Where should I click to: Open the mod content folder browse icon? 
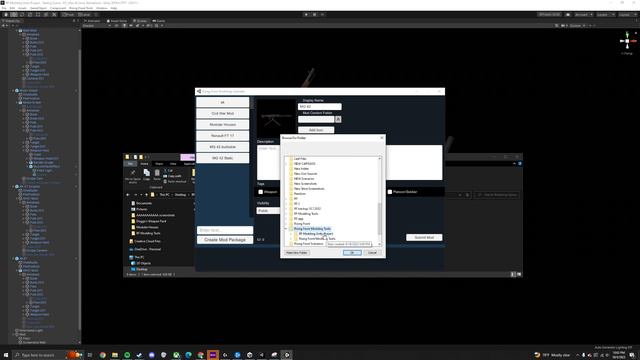(x=338, y=119)
